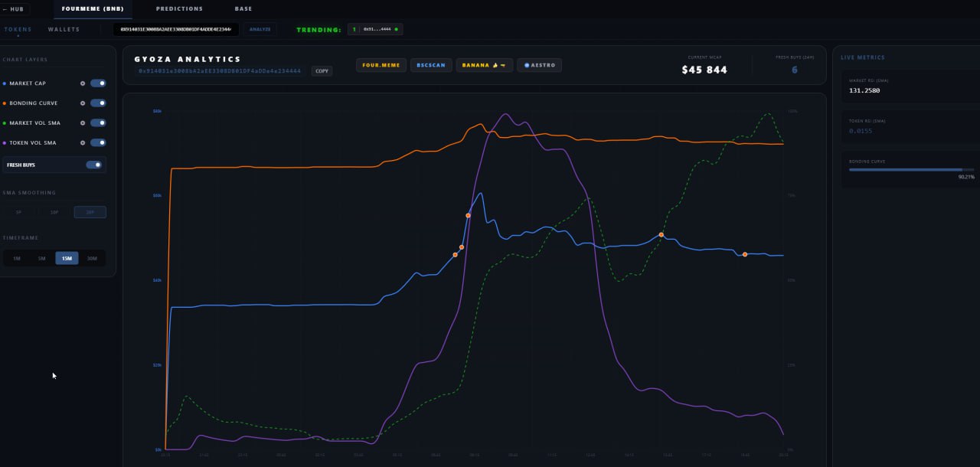Click the Token Vol SMA gear icon

[x=83, y=143]
